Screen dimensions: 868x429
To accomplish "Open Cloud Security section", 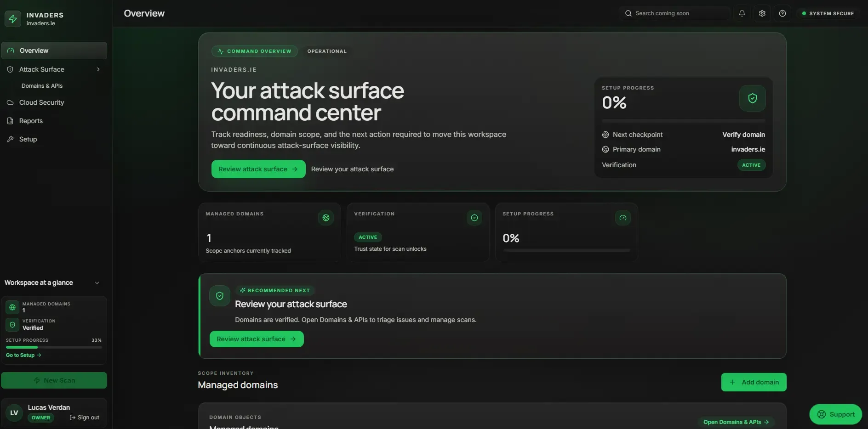I will pyautogui.click(x=54, y=102).
